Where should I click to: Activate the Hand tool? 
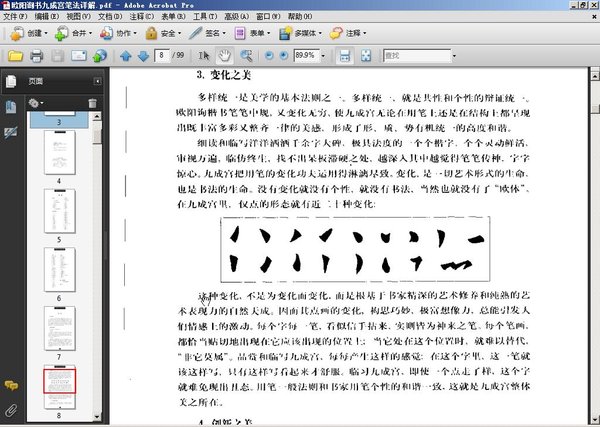pyautogui.click(x=225, y=56)
